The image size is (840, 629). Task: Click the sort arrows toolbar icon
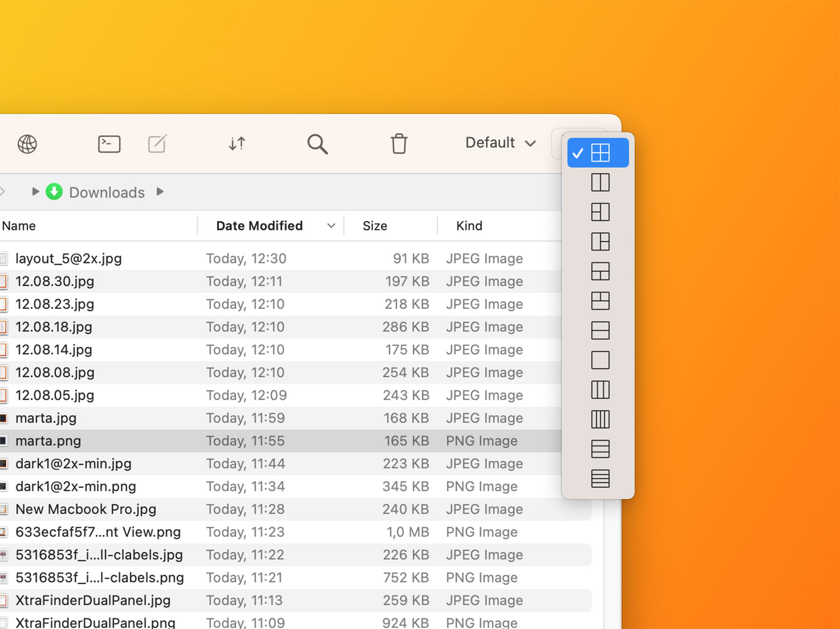[x=237, y=144]
